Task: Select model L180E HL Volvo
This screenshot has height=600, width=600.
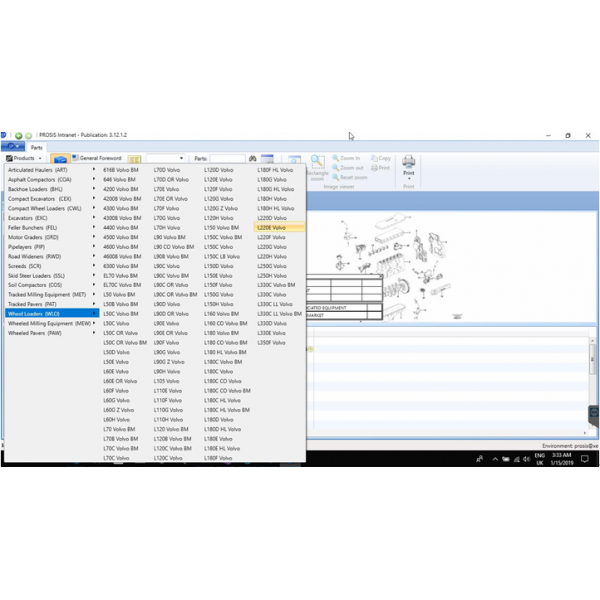Action: coord(222,448)
